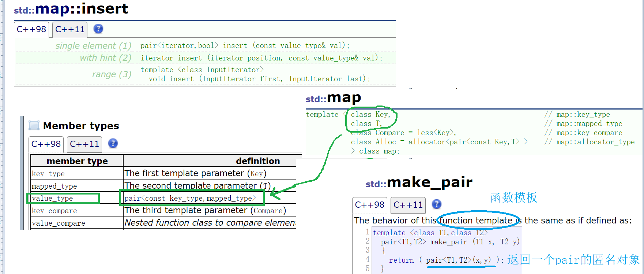Open help icon beside make_pair tabs
The height and width of the screenshot is (274, 644).
[x=437, y=204]
